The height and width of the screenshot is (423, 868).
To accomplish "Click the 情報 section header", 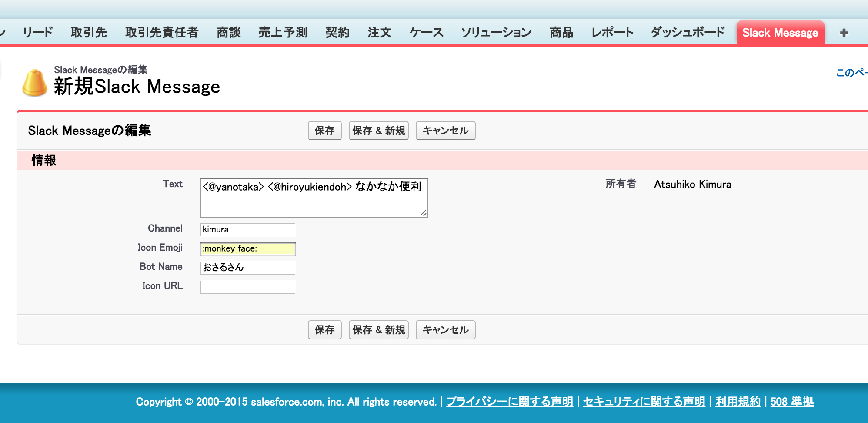I will [43, 160].
